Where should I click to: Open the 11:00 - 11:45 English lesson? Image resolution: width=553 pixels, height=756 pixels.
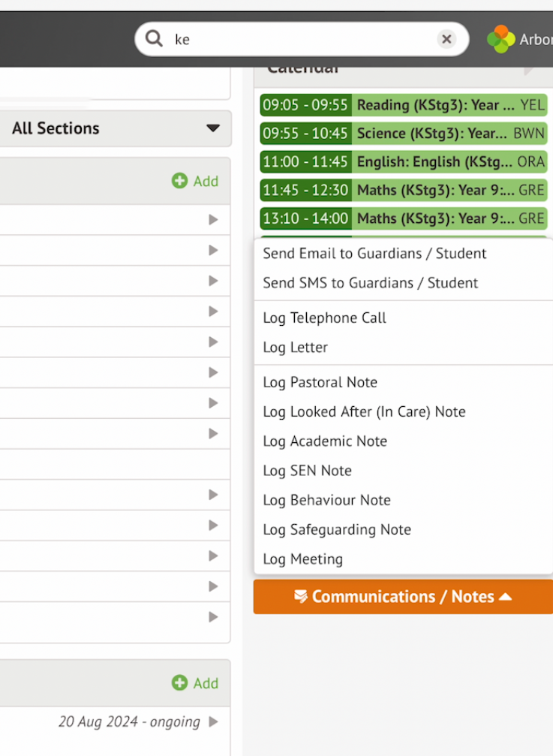pyautogui.click(x=403, y=162)
